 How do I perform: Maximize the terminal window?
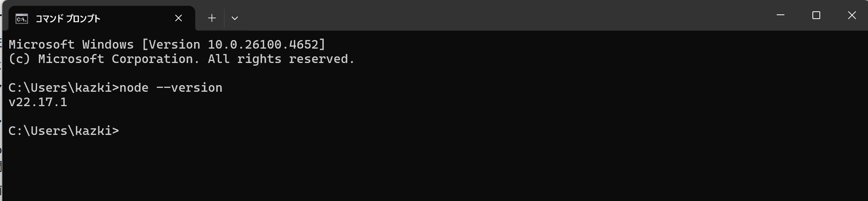click(816, 15)
